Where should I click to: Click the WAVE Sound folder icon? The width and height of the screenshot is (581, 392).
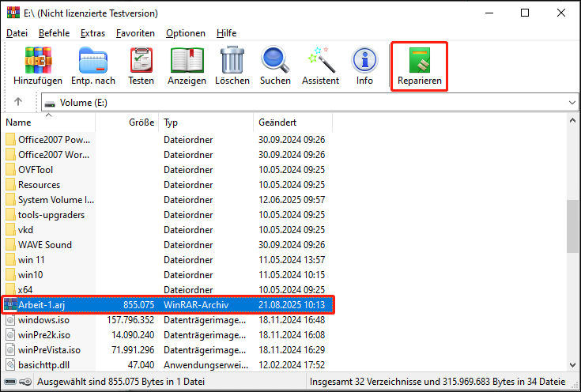point(11,245)
